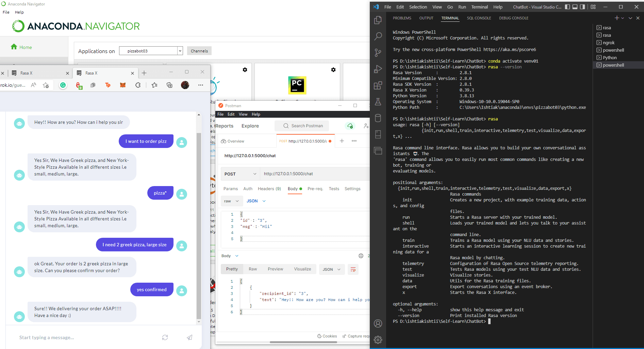Open the Headers (9) tab in Postman
The image size is (644, 349).
pyautogui.click(x=269, y=189)
